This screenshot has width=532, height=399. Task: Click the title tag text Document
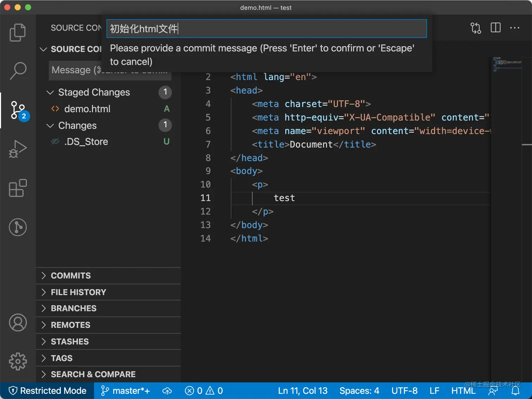(311, 144)
